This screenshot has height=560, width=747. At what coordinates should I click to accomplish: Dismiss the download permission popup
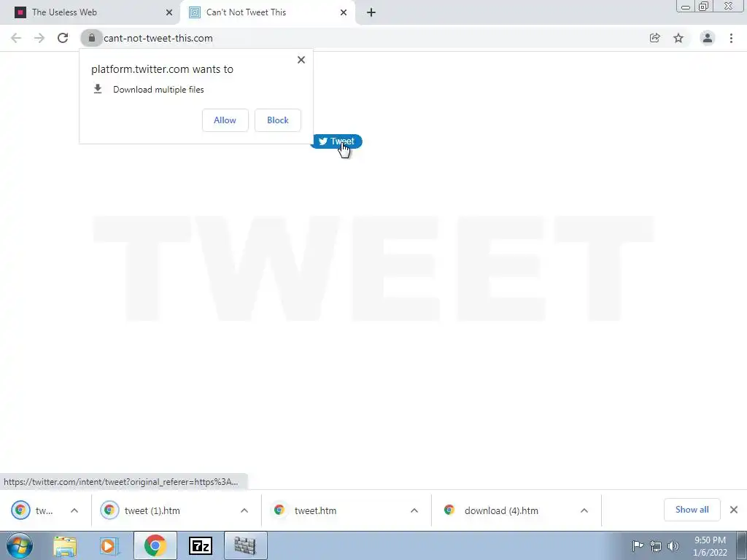click(x=301, y=60)
